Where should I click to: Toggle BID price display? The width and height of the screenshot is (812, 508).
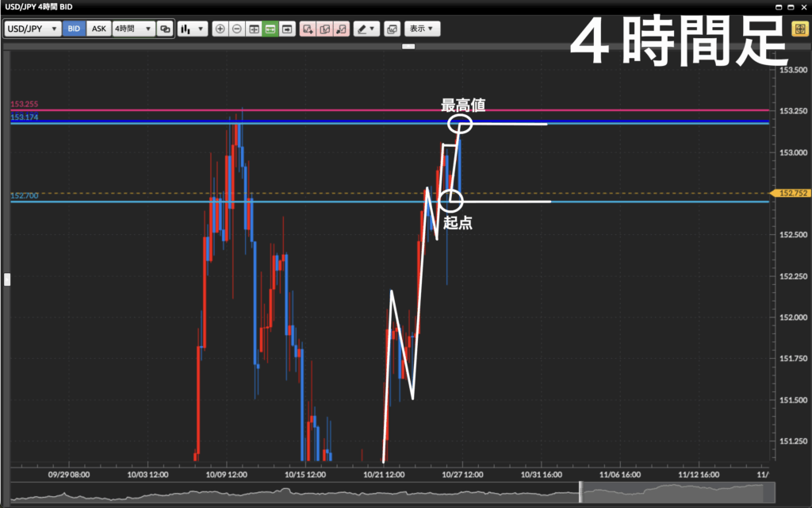[74, 29]
